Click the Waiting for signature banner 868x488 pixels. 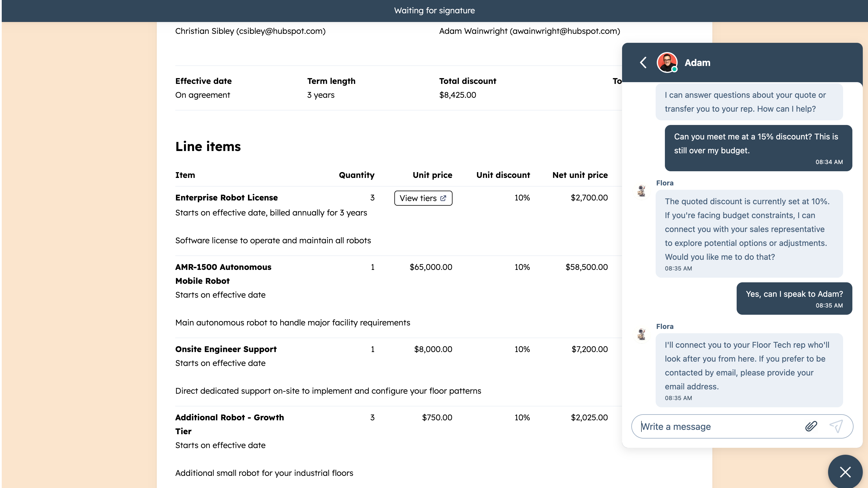point(434,10)
